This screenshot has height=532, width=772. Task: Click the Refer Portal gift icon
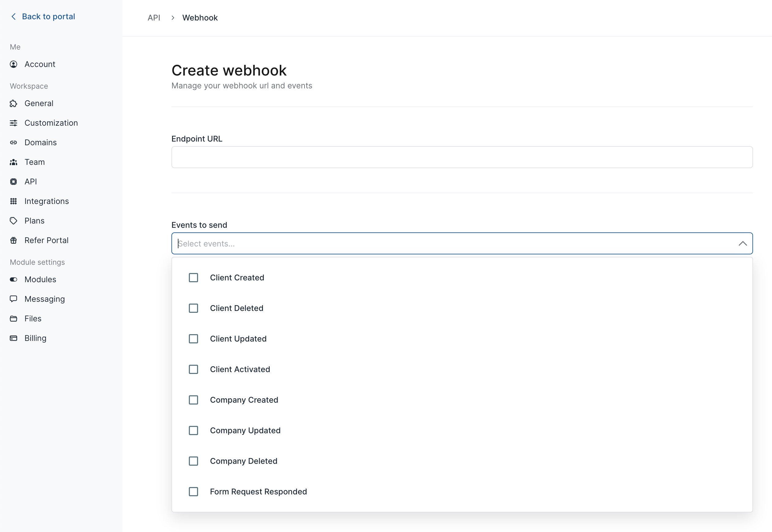pyautogui.click(x=13, y=240)
